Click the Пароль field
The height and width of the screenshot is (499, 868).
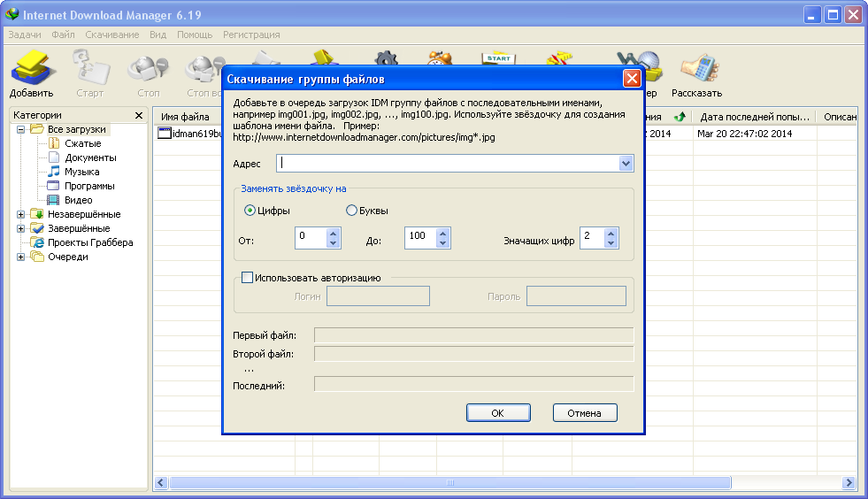576,296
